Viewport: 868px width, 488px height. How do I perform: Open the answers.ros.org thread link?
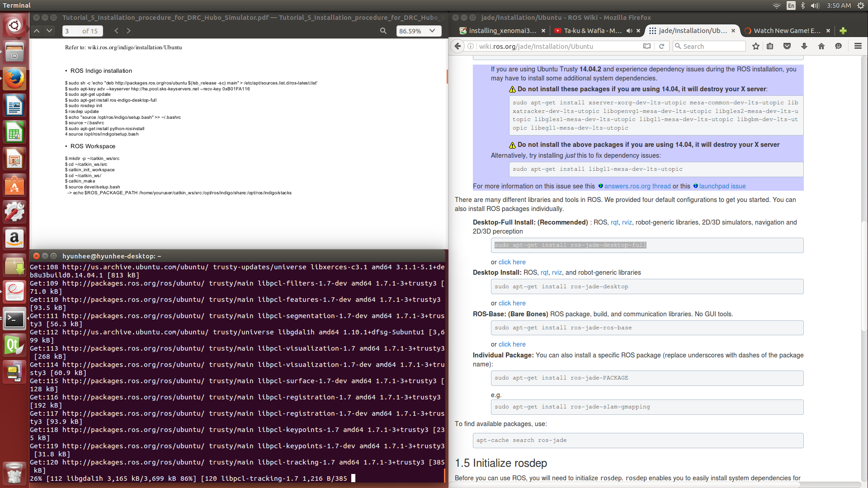click(637, 186)
